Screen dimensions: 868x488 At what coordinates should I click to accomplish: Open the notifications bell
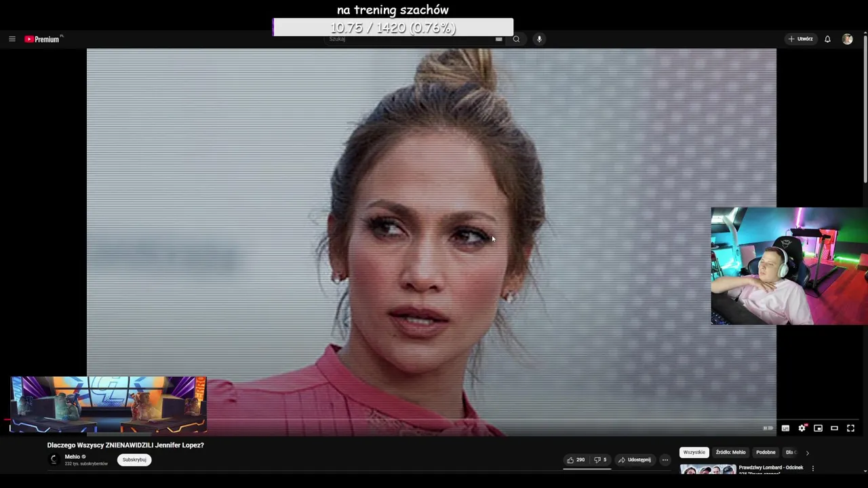click(827, 39)
